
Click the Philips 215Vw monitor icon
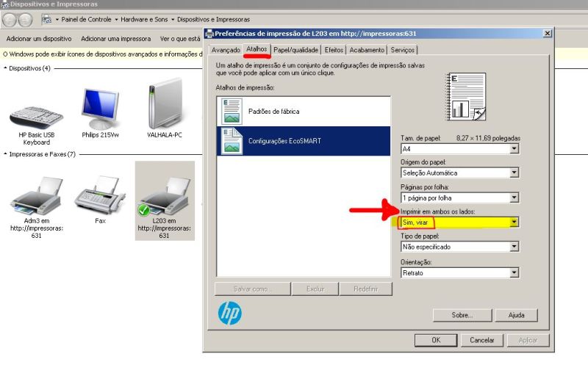tap(101, 108)
